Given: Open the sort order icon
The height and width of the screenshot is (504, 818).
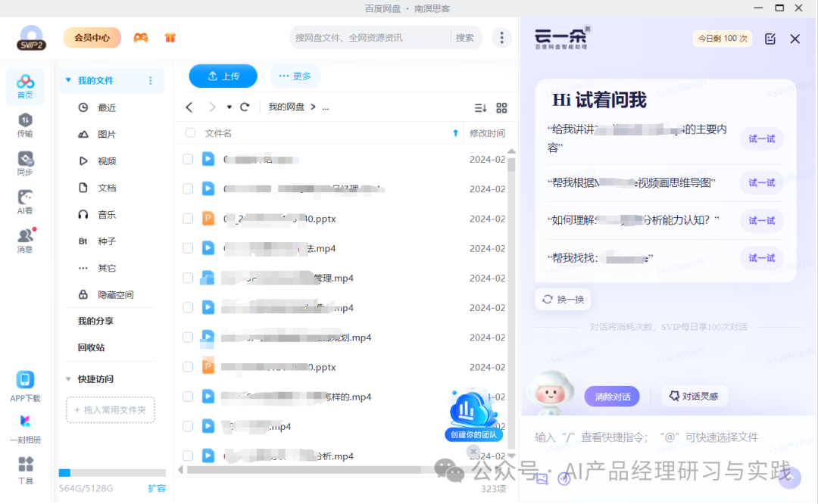Looking at the screenshot, I should coord(480,108).
